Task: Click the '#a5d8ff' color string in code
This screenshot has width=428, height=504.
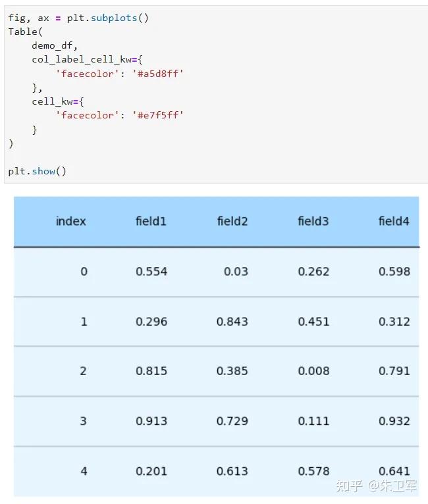Action: (x=158, y=74)
